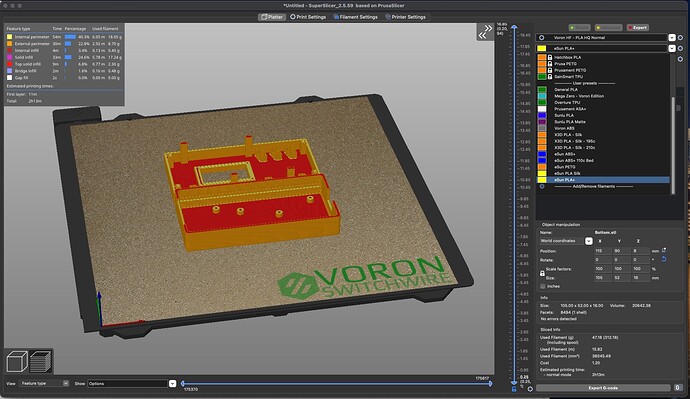
Task: Click the Size Z input field
Action: pyautogui.click(x=640, y=278)
